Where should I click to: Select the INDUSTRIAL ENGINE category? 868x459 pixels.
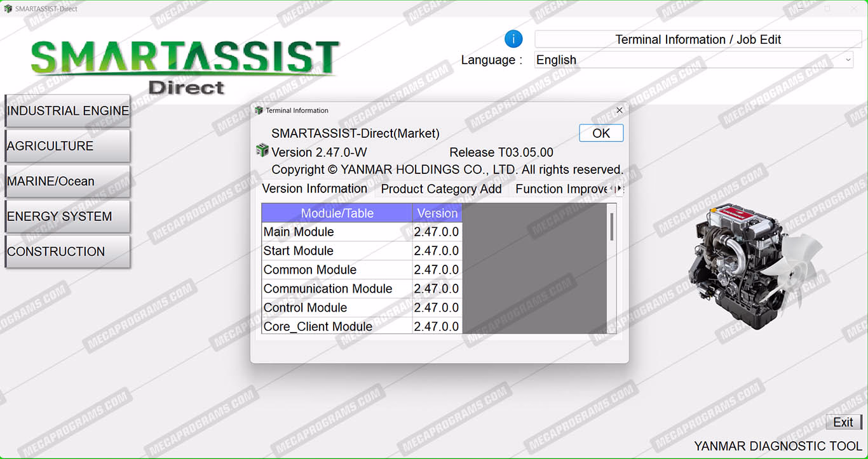tap(67, 111)
